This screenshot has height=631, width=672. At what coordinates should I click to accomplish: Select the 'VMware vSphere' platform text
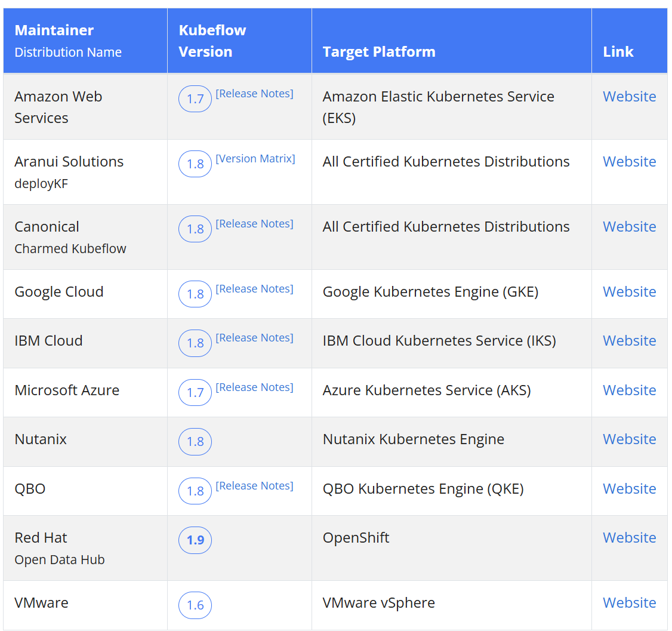[x=378, y=603]
